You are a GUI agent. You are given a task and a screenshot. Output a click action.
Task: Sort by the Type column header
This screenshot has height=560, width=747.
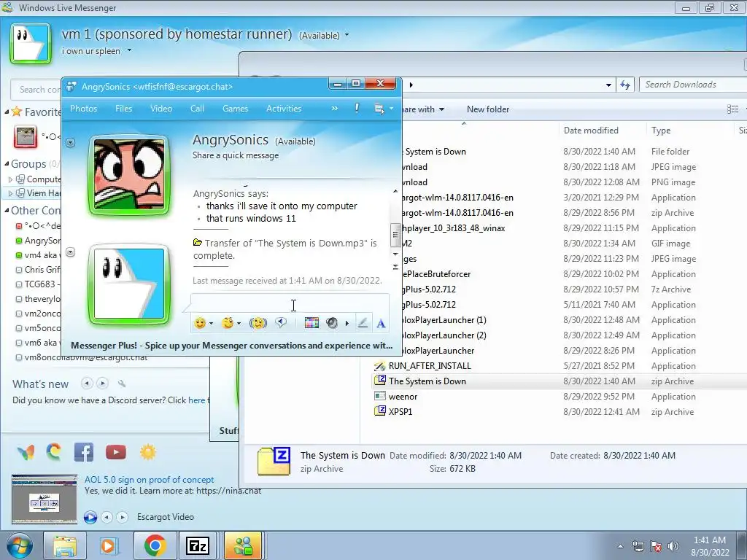tap(661, 131)
